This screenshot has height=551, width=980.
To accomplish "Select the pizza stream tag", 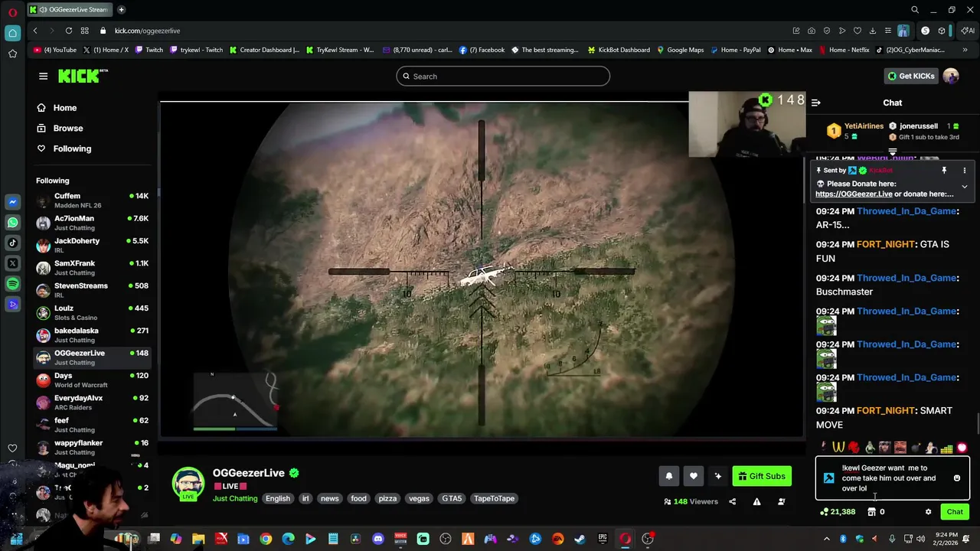I will coord(387,498).
